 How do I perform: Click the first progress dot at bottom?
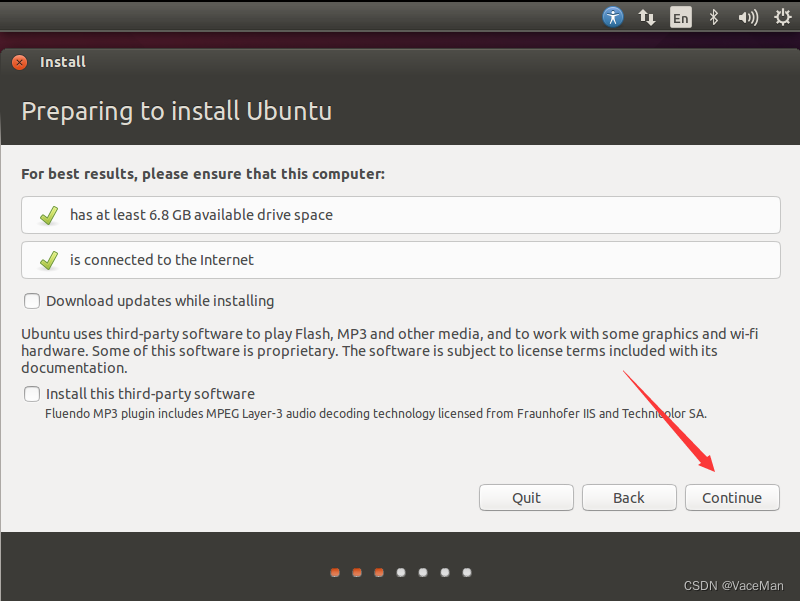coord(334,572)
